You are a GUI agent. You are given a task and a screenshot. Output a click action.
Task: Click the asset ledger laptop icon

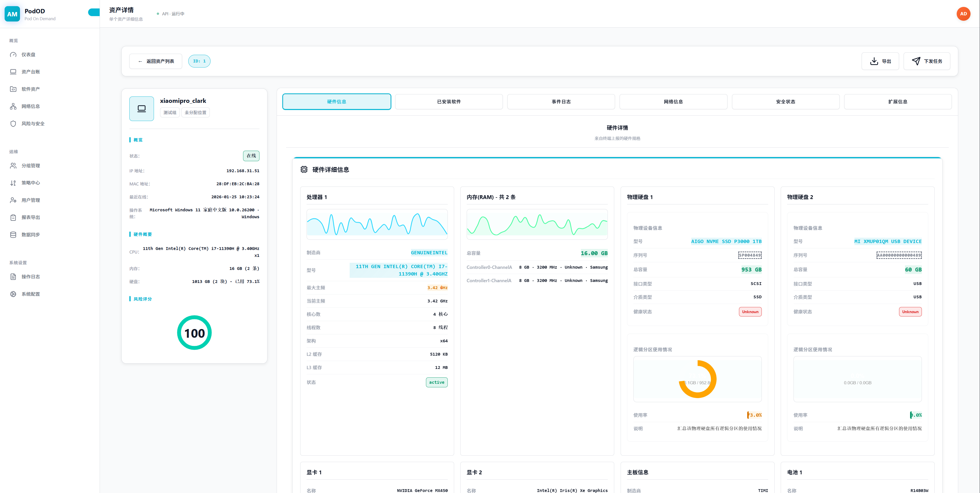click(x=13, y=72)
